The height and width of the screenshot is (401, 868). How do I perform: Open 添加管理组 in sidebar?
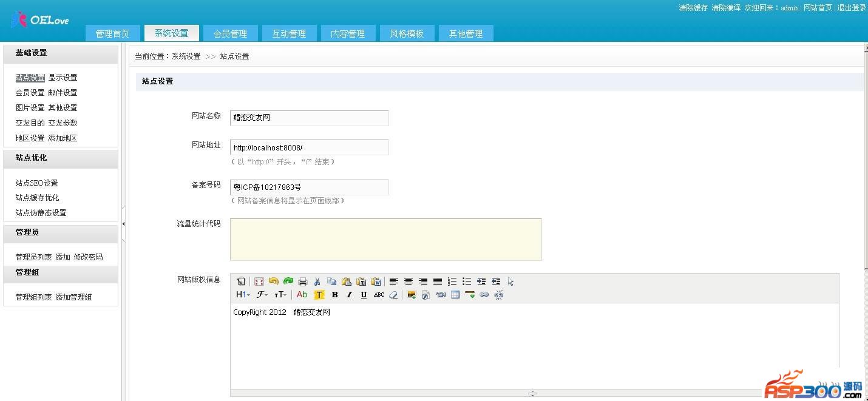[x=73, y=297]
